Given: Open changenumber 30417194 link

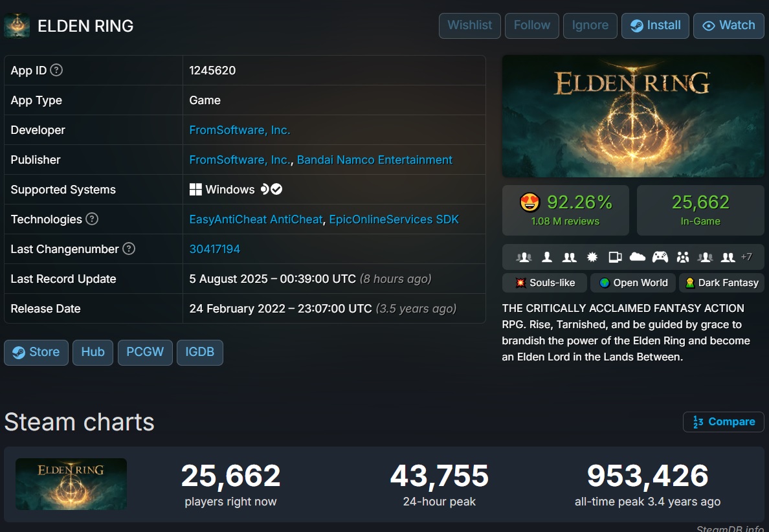Looking at the screenshot, I should 215,249.
